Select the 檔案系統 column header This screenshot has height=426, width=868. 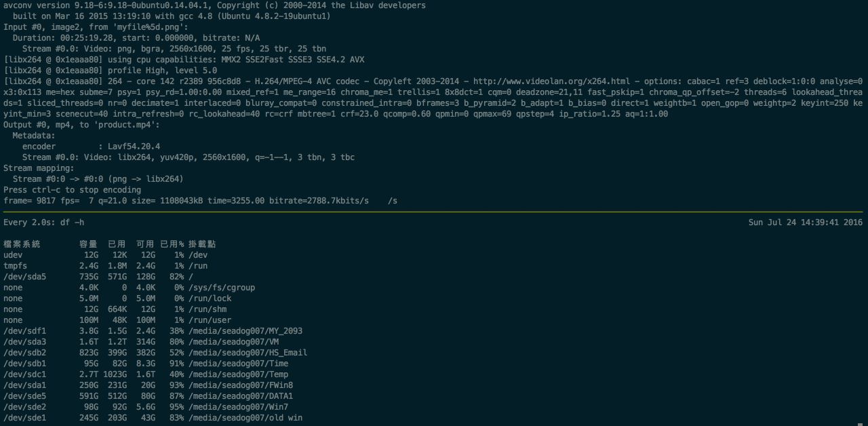tap(22, 244)
